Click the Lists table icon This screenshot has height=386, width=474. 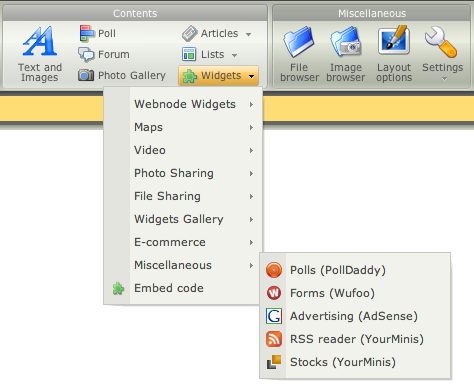(189, 54)
